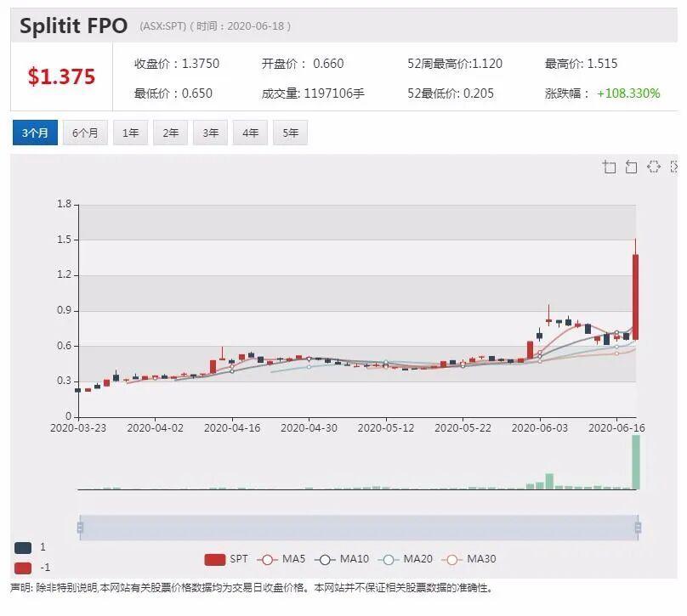687x616 pixels.
Task: Click the 2020-05-12 axis date label
Action: click(386, 428)
